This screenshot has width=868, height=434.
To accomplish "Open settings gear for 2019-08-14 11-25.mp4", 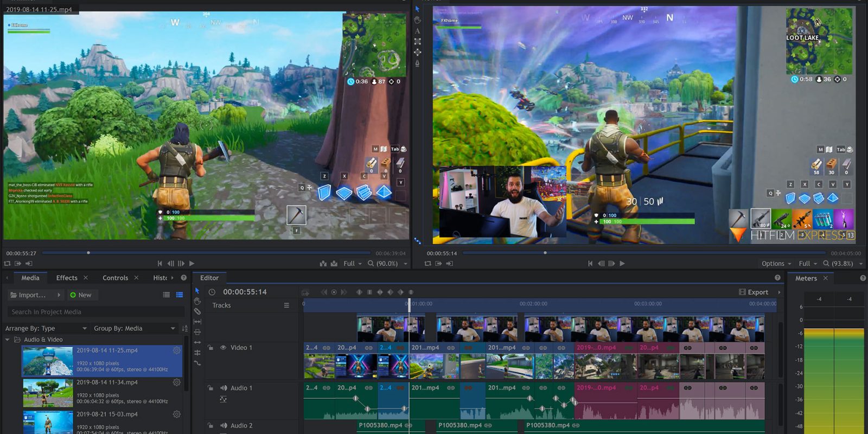I will tap(177, 350).
